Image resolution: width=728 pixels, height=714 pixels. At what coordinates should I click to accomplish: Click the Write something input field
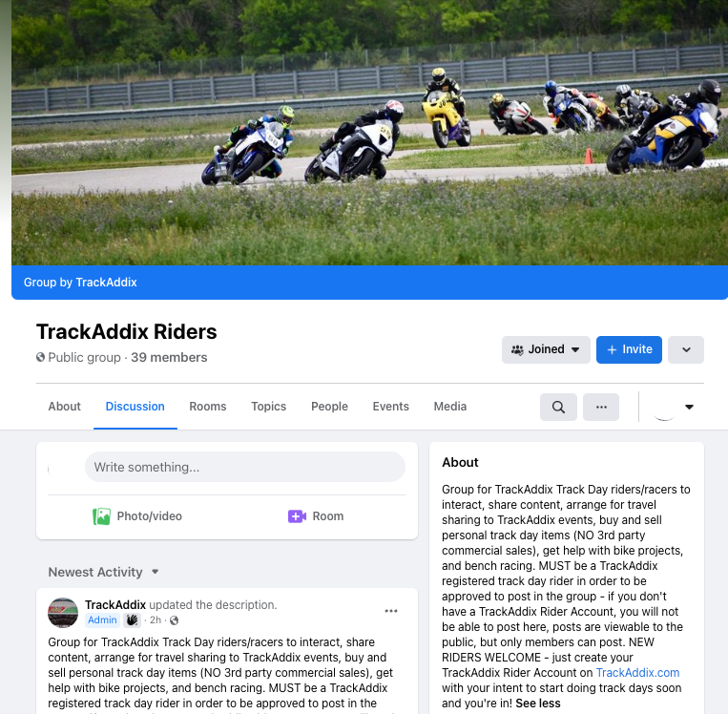(244, 467)
